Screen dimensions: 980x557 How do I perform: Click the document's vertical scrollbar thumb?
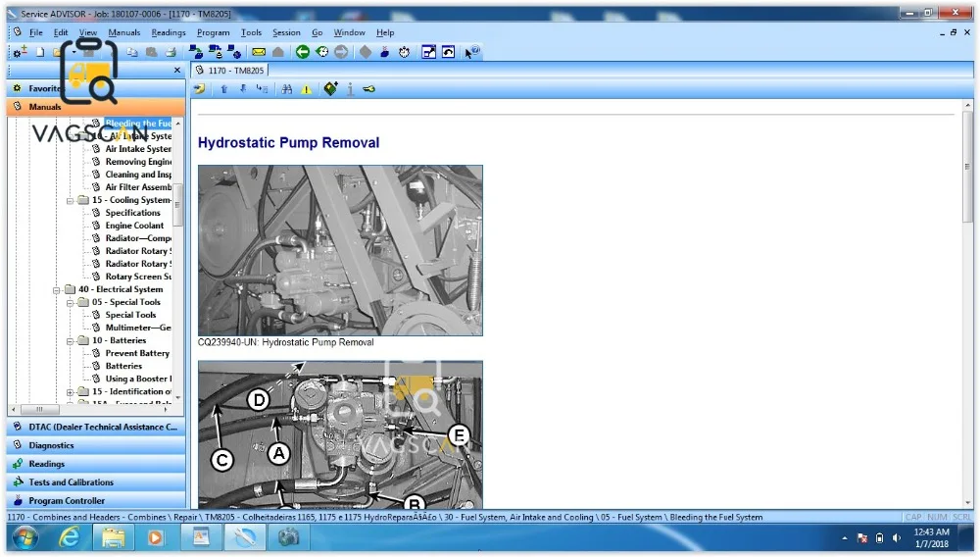pyautogui.click(x=967, y=167)
